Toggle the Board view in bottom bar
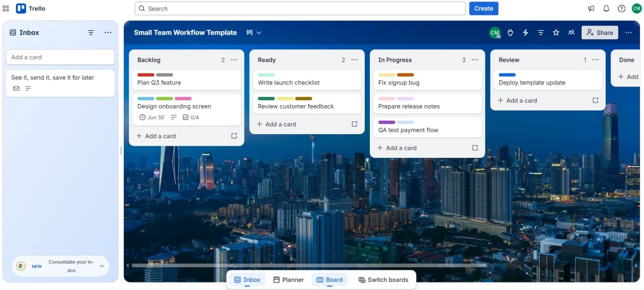Screen dimensions: 644x290 coord(330,280)
